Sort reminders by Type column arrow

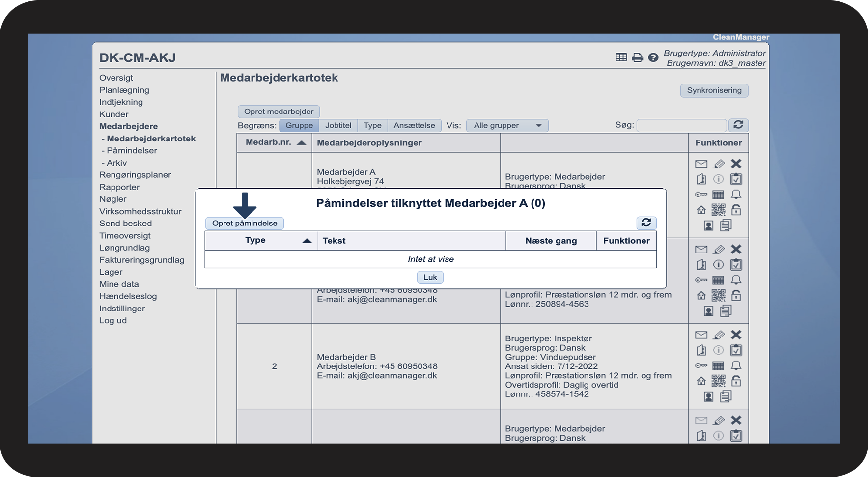307,241
